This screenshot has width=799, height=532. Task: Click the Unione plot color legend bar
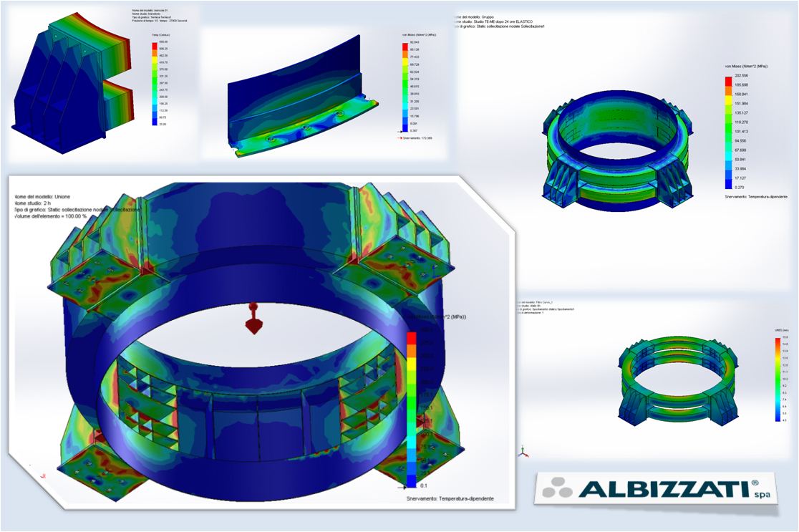pyautogui.click(x=411, y=410)
